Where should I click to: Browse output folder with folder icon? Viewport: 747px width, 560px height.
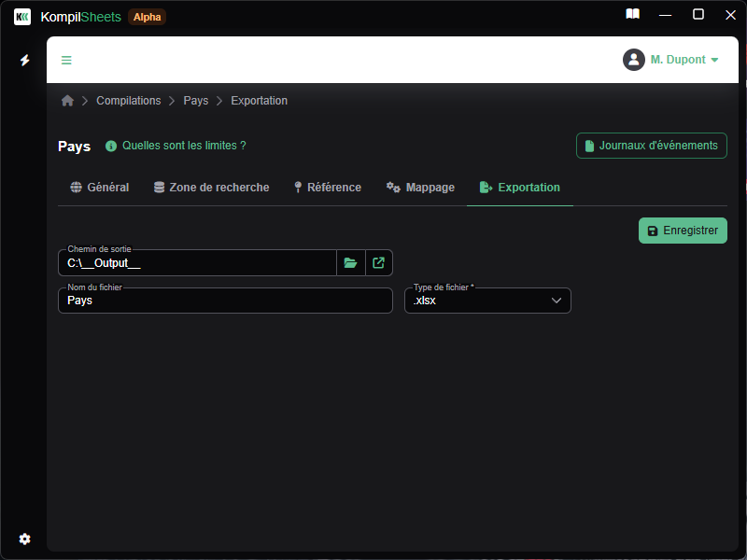coord(350,263)
